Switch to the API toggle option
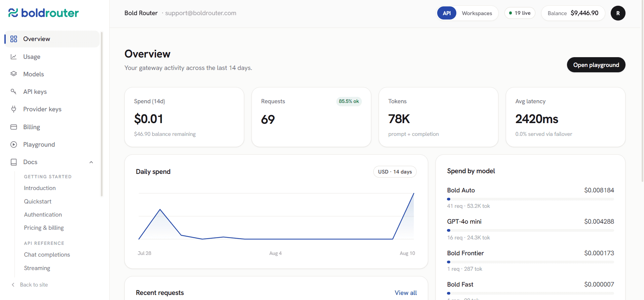 tap(447, 13)
